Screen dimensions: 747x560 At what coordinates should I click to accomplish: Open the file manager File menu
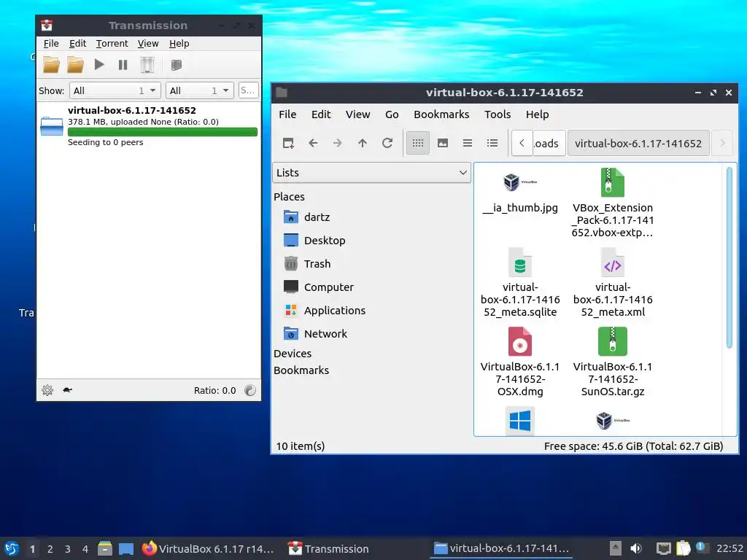tap(287, 114)
